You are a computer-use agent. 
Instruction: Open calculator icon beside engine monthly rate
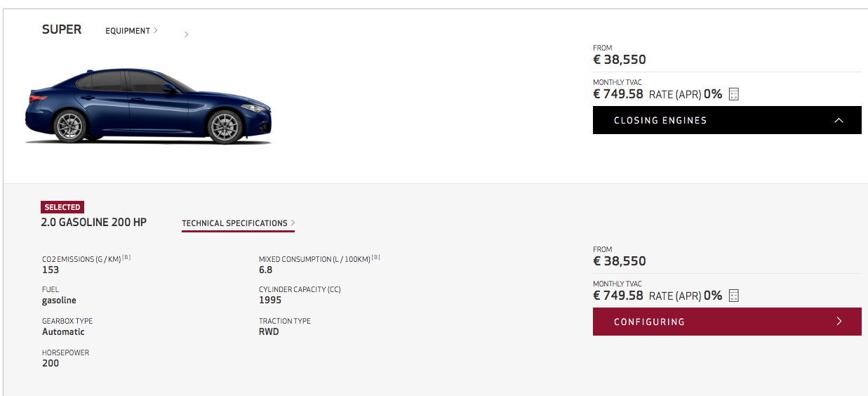(734, 296)
